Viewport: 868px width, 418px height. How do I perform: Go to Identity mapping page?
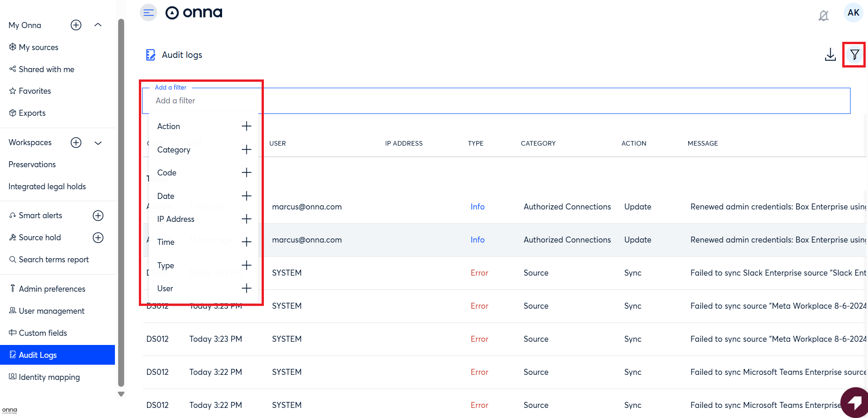49,377
